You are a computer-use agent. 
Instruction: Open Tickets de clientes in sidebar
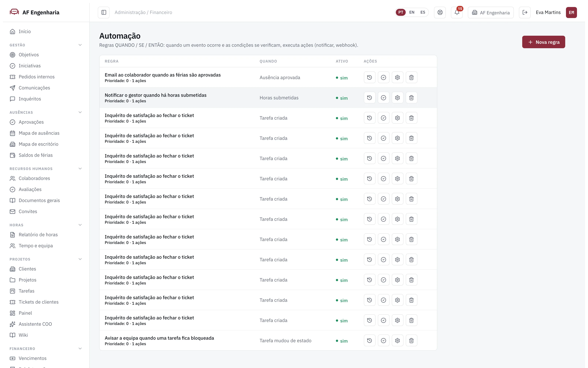(x=46, y=302)
